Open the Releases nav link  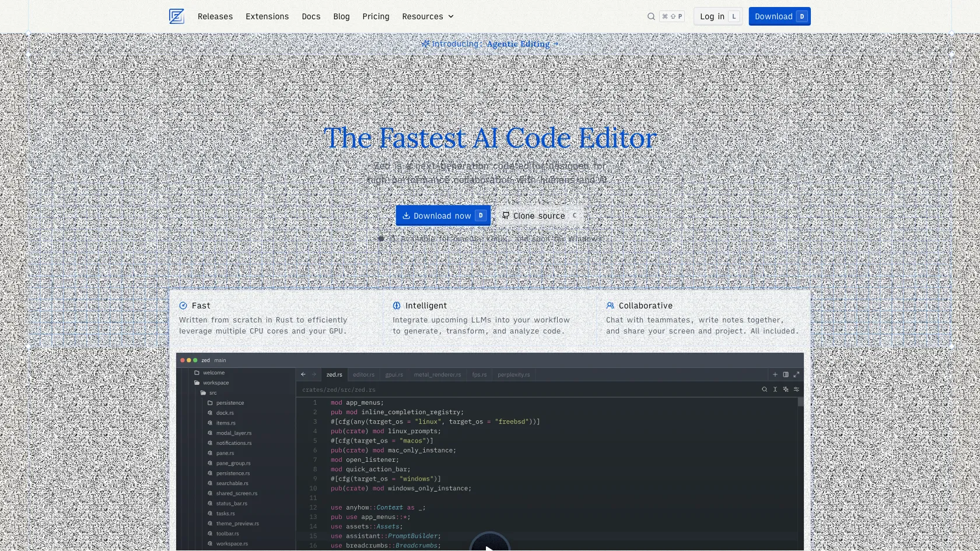pos(215,16)
